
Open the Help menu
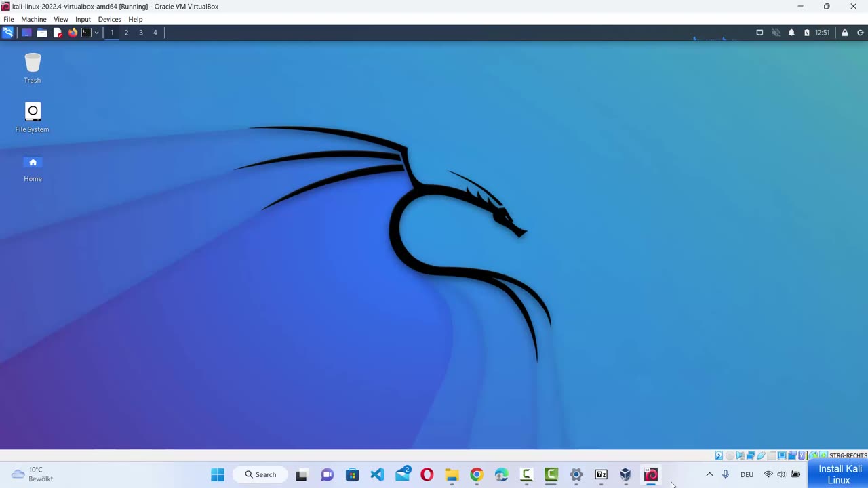coord(136,19)
